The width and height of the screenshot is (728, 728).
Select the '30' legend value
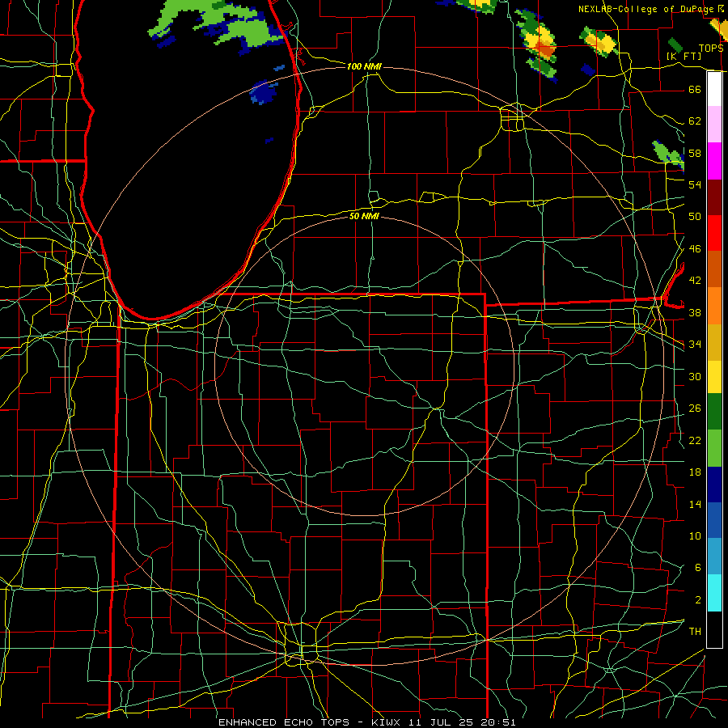(695, 376)
